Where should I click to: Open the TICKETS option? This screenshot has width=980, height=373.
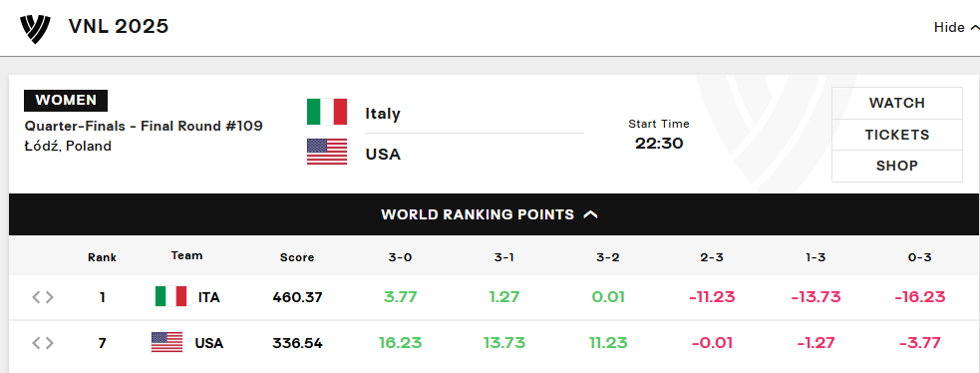[897, 135]
